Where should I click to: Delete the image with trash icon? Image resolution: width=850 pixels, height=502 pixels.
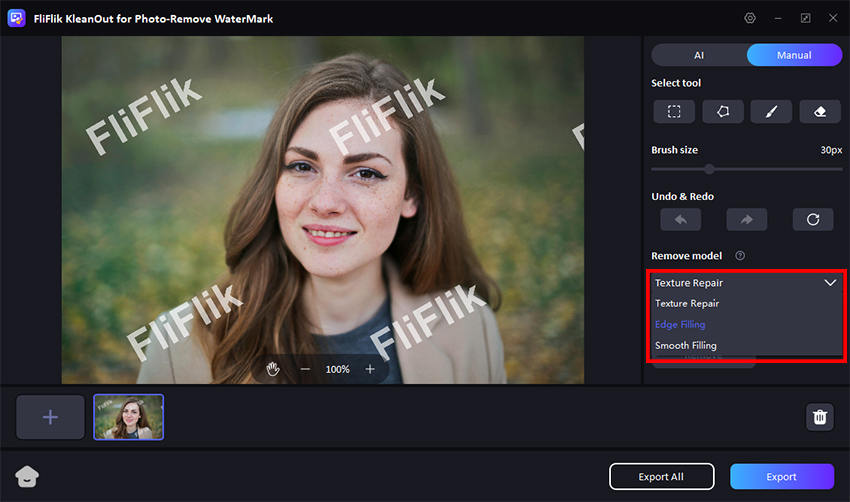[820, 417]
